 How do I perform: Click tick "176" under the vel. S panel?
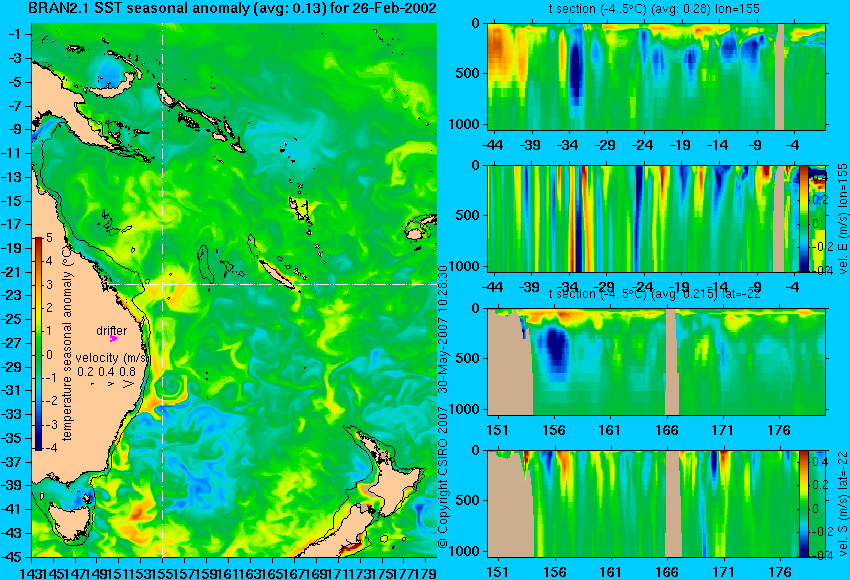[779, 572]
